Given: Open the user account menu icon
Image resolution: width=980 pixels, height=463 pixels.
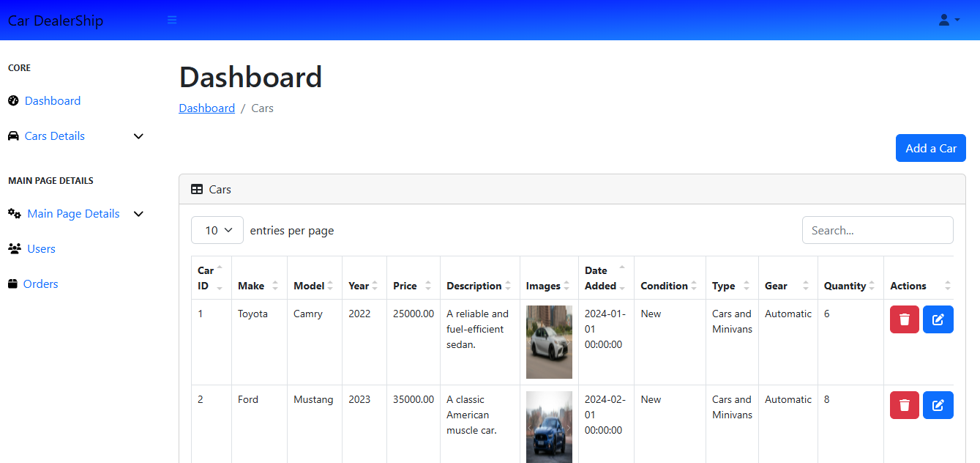Looking at the screenshot, I should click(949, 21).
